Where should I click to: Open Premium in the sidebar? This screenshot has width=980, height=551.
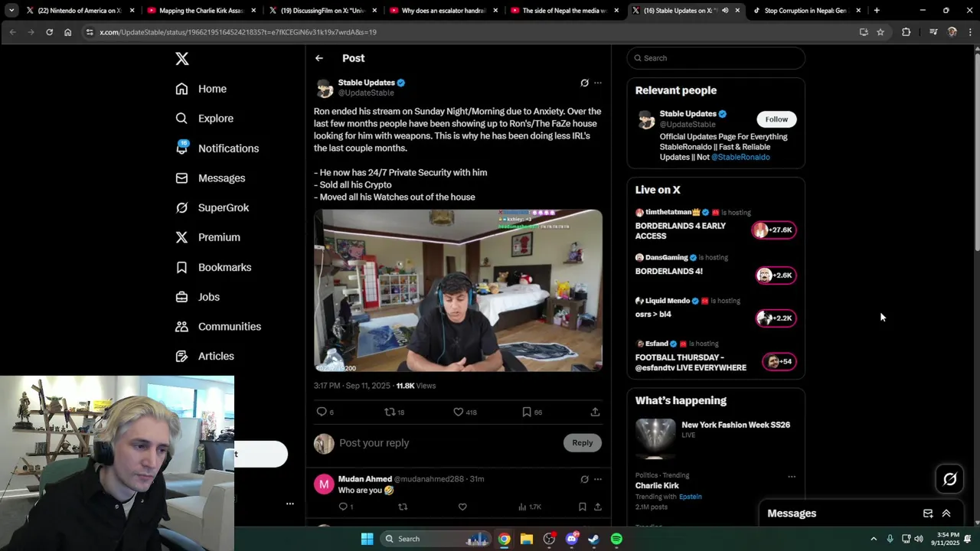pyautogui.click(x=207, y=237)
